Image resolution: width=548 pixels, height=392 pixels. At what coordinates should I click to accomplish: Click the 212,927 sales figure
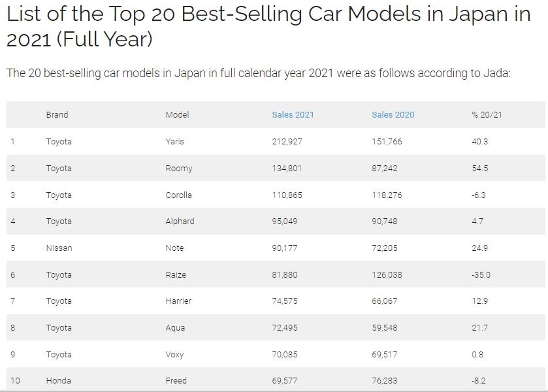point(287,141)
